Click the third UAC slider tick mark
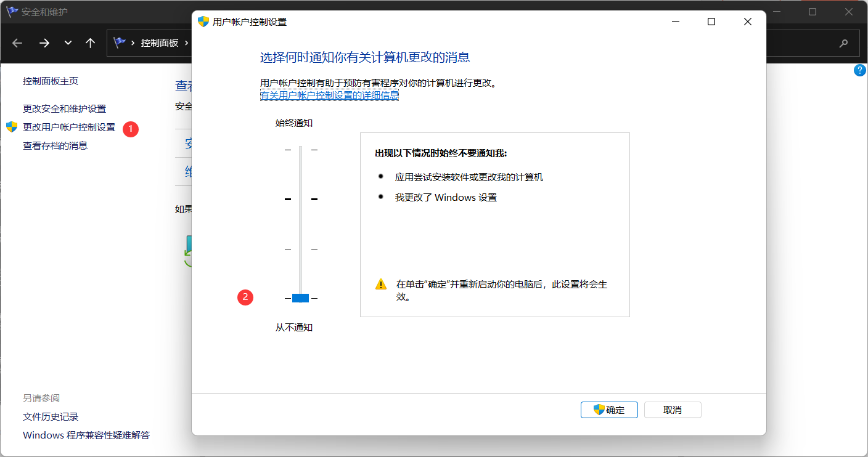The height and width of the screenshot is (457, 868). [301, 249]
